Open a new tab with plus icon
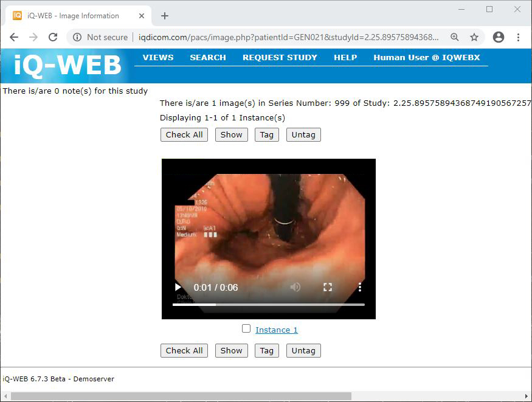 165,16
